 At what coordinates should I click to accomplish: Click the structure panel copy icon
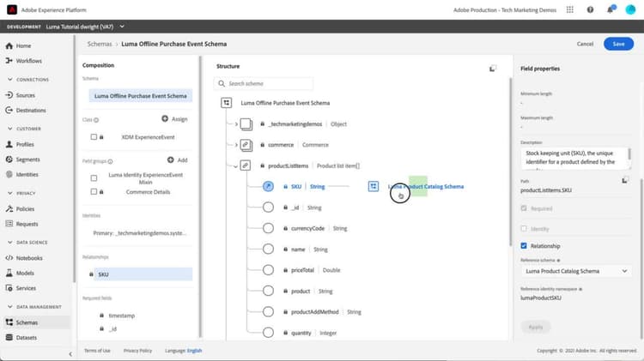pyautogui.click(x=493, y=69)
